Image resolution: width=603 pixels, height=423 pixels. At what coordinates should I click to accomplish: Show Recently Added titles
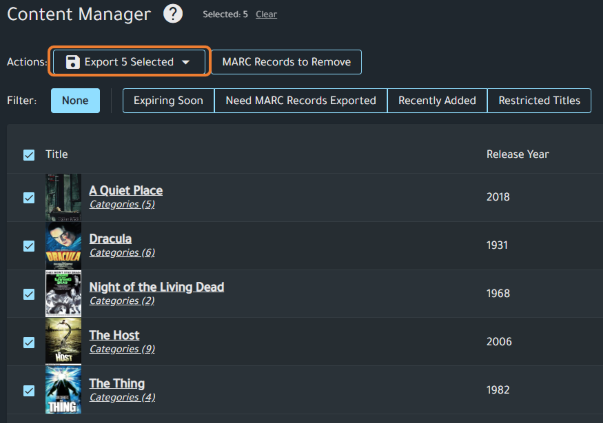tap(437, 101)
